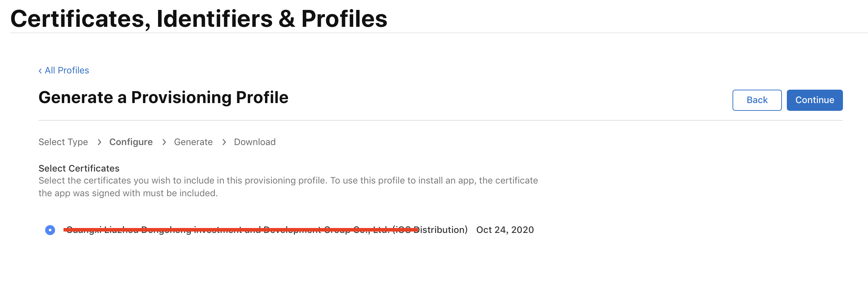Viewport: 868px width, 288px height.
Task: Open the All Profiles link
Action: (67, 71)
